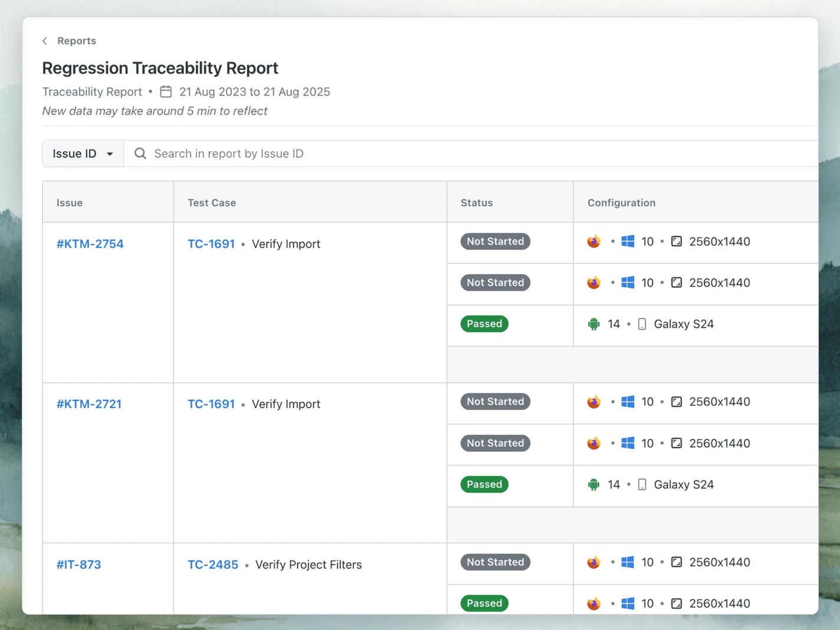Click the calendar icon by the date range
This screenshot has width=840, height=630.
pos(166,91)
